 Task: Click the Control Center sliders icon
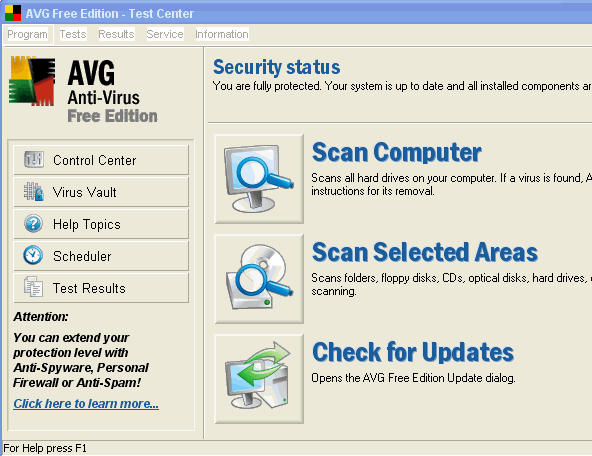(34, 160)
